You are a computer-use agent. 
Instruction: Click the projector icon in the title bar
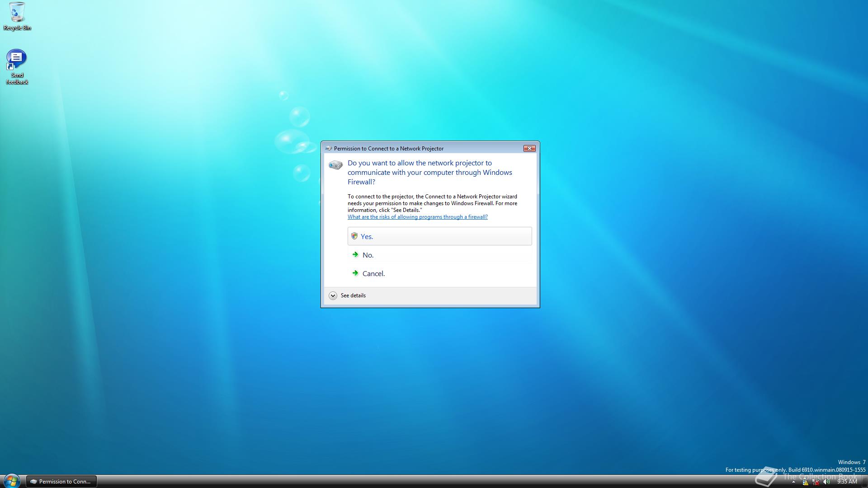(x=329, y=148)
